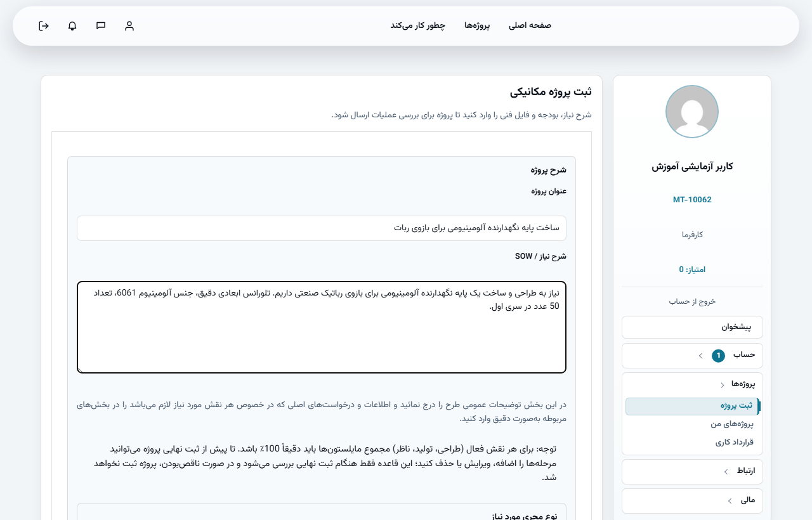
Task: Click the خروج از حساب link
Action: [692, 301]
